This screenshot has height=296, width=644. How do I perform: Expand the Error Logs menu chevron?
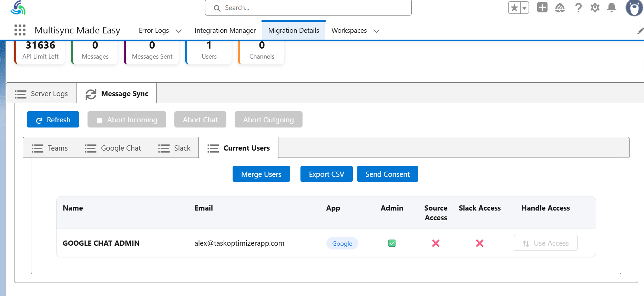[x=178, y=31]
